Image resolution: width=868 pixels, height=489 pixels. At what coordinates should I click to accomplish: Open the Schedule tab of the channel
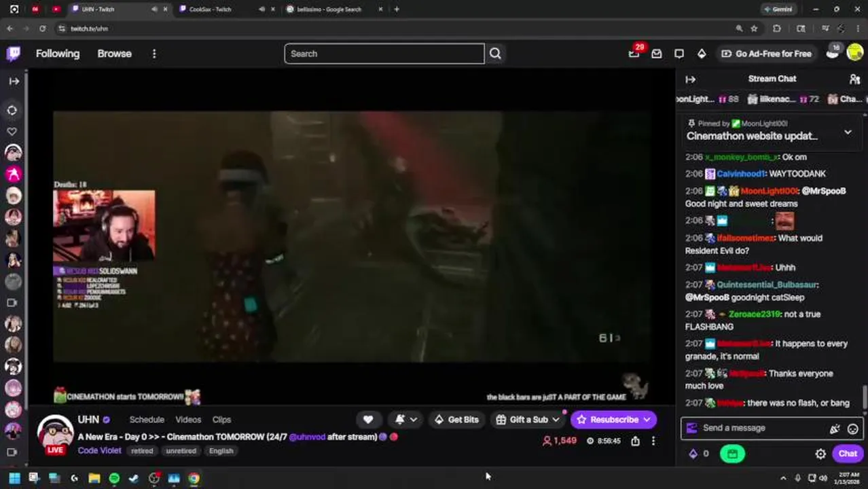pos(147,420)
